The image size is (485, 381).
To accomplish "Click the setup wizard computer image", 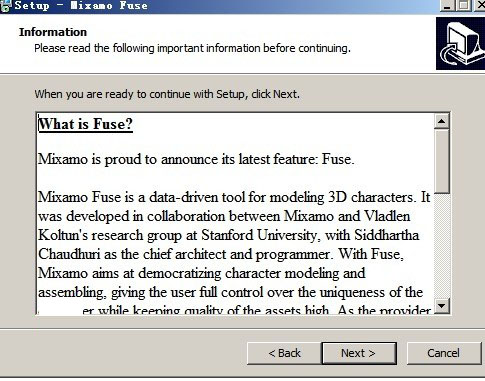I will coord(460,43).
